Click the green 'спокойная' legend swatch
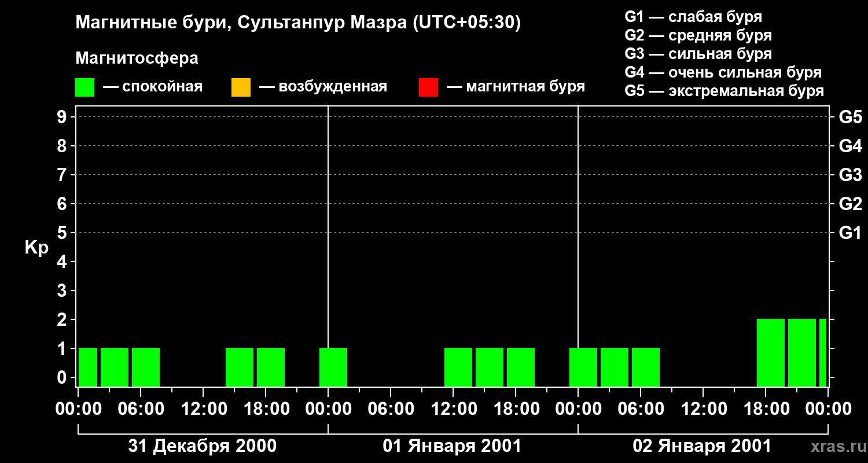The height and width of the screenshot is (463, 868). click(84, 87)
